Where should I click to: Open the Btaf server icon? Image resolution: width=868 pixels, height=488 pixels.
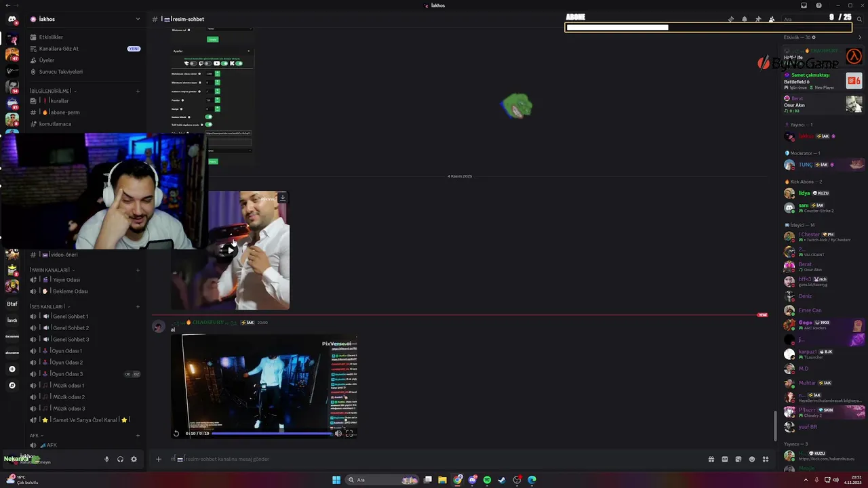(x=12, y=304)
